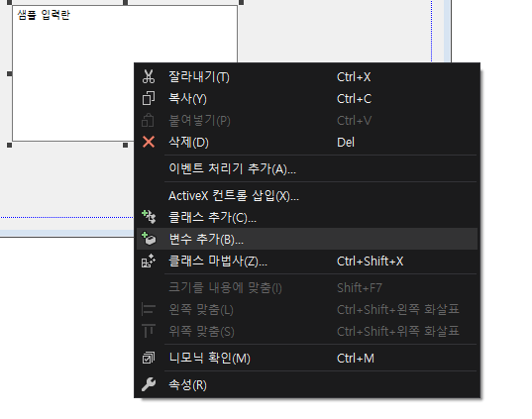Open 클래스 마법사(Z)... menu item
Viewport: 532px width, 419px height.
pyautogui.click(x=307, y=261)
